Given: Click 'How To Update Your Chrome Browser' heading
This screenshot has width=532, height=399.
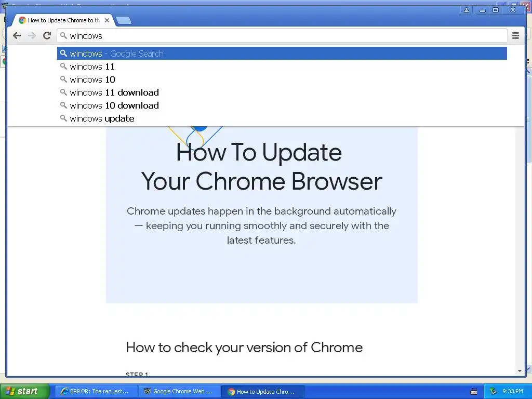Looking at the screenshot, I should tap(261, 167).
